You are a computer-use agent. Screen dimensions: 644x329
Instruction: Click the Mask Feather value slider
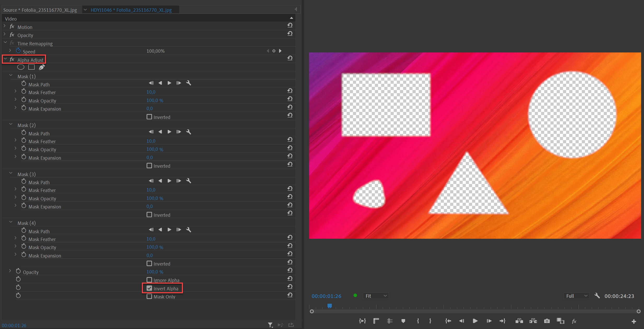[151, 92]
